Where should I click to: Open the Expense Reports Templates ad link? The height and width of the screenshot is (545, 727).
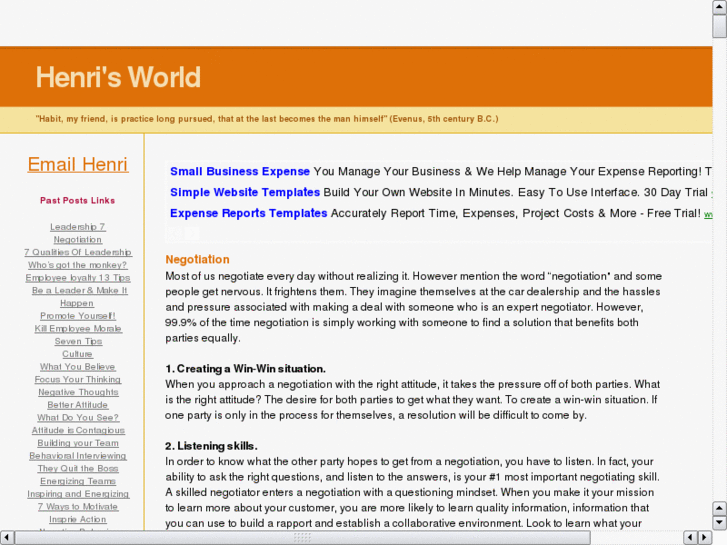(249, 213)
